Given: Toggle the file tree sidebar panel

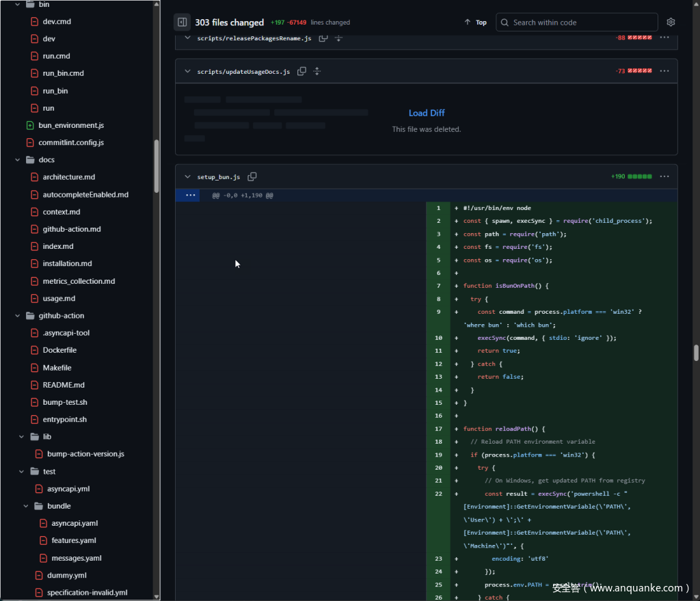Looking at the screenshot, I should [x=182, y=23].
